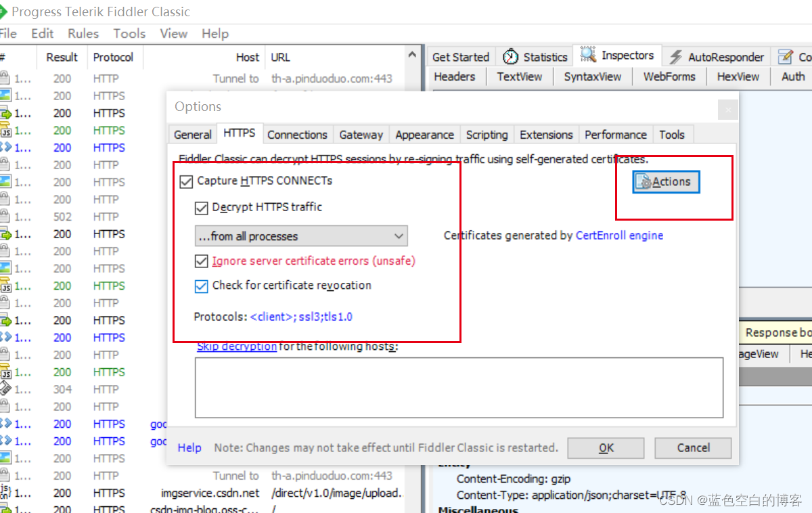Click the Composer pencil icon

(786, 57)
